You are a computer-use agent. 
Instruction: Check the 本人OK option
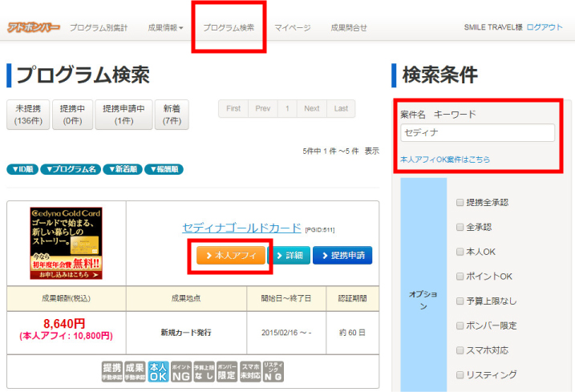(460, 252)
